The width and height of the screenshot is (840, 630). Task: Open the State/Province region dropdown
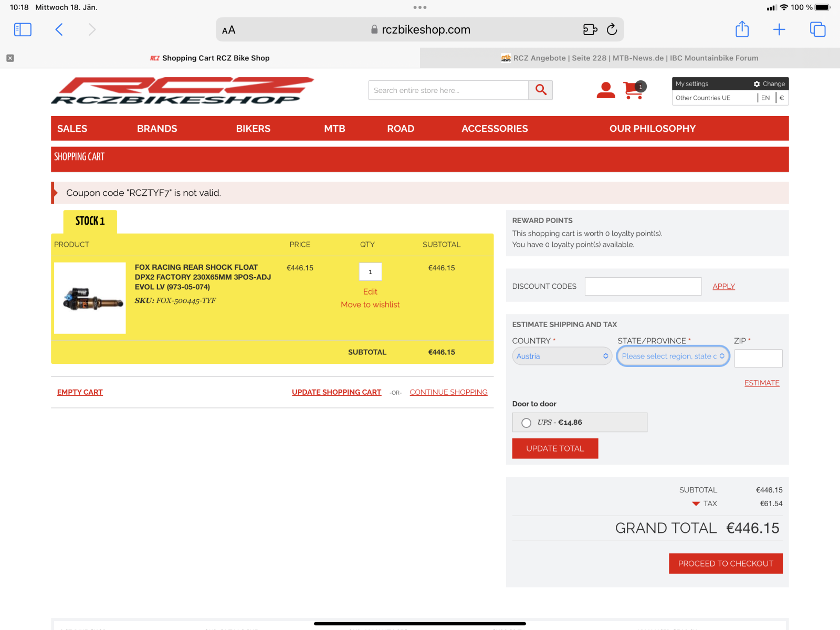(x=673, y=356)
